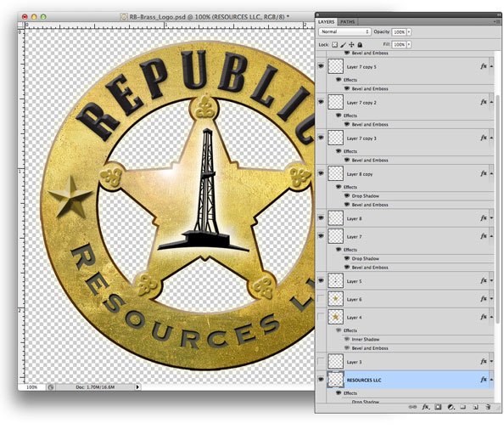Click the Layer 4 star thumbnail
The width and height of the screenshot is (504, 440).
pos(335,317)
